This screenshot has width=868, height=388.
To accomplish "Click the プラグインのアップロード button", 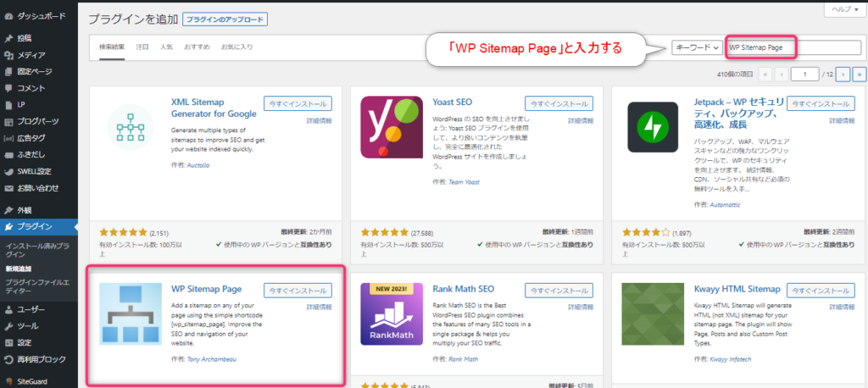I will tap(225, 19).
